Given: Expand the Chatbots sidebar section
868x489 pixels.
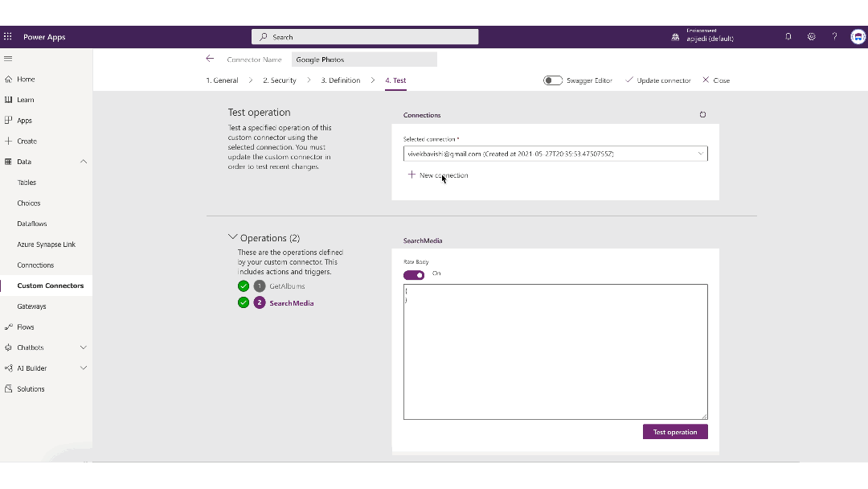Looking at the screenshot, I should click(x=84, y=347).
